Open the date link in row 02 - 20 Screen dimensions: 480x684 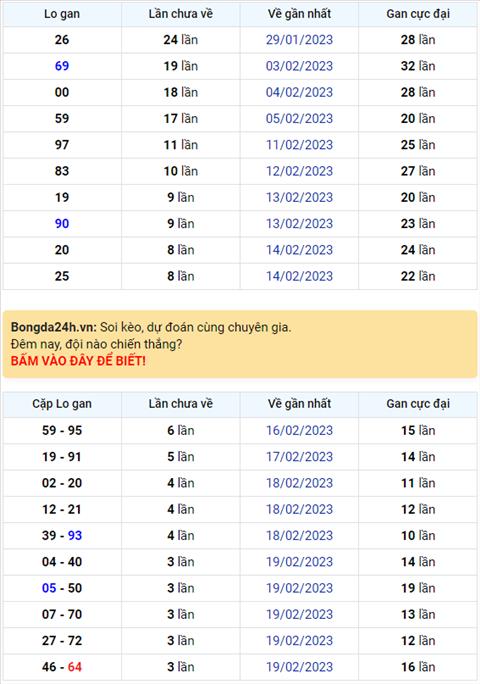tap(299, 483)
